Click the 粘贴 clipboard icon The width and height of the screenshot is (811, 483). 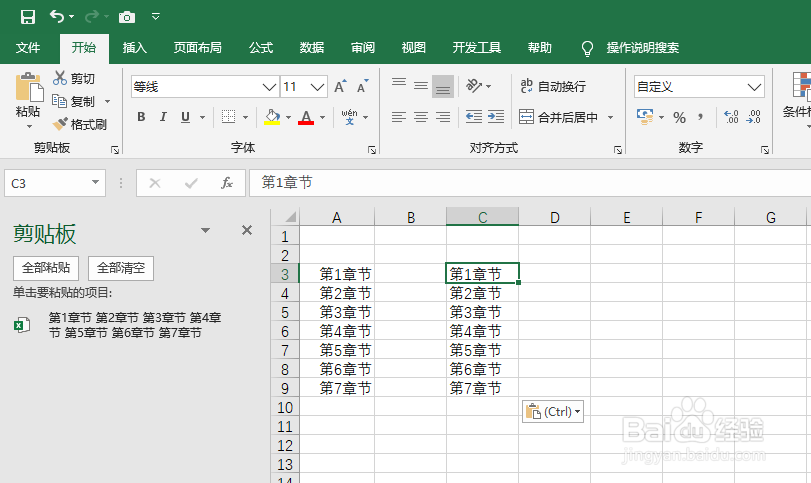click(x=28, y=87)
